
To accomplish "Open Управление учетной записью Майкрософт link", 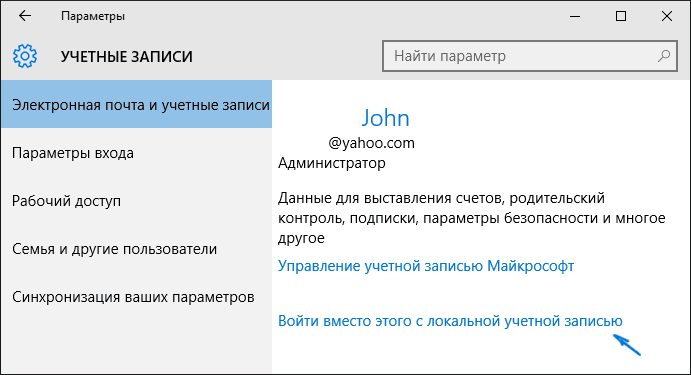I will [x=426, y=266].
